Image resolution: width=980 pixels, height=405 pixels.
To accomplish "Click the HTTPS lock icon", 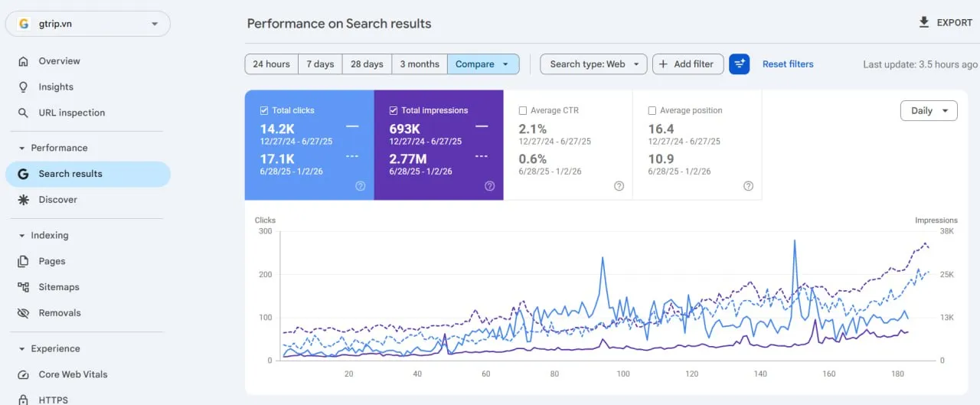I will [23, 400].
